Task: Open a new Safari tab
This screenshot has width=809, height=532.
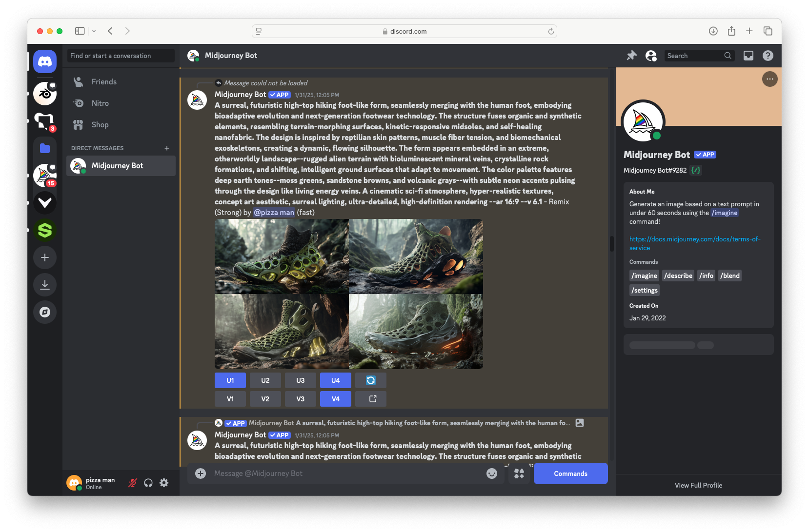Action: (x=749, y=31)
